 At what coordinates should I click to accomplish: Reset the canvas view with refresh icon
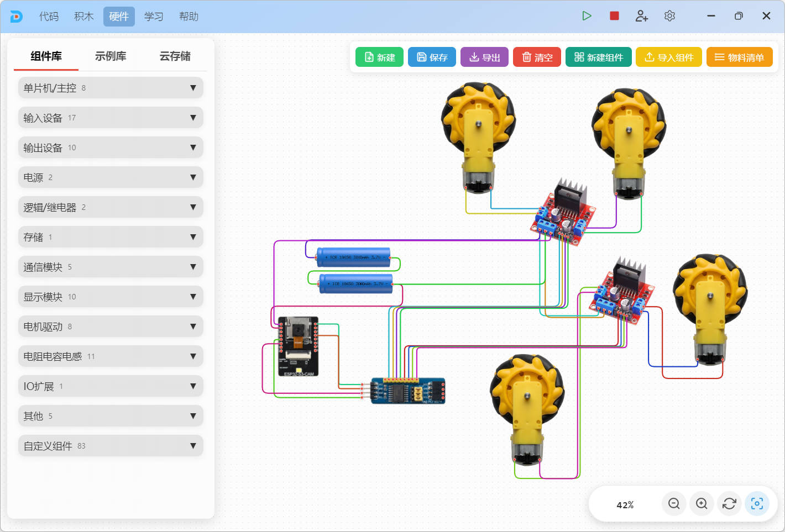point(729,504)
